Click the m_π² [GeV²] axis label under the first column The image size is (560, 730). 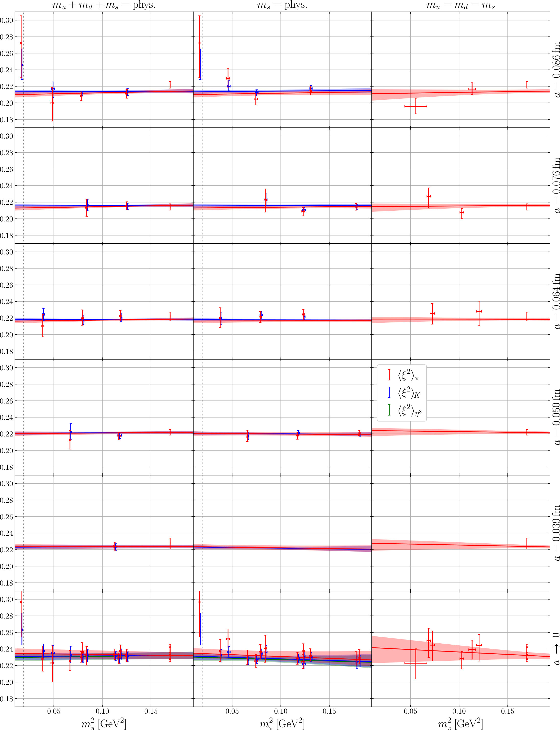[104, 723]
